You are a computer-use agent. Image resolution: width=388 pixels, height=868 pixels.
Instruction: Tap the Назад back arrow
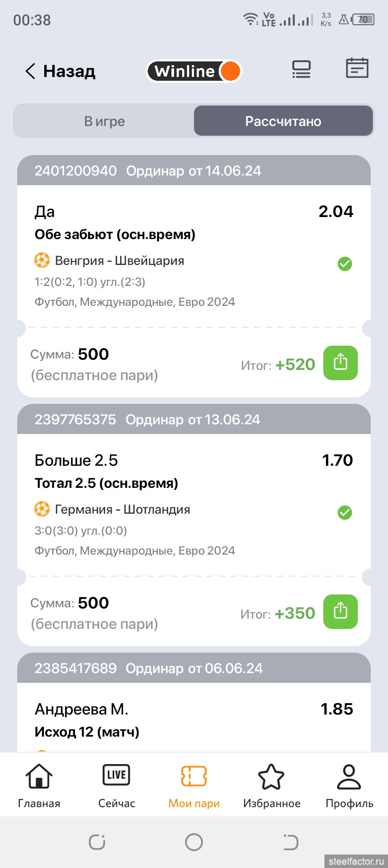click(x=31, y=71)
